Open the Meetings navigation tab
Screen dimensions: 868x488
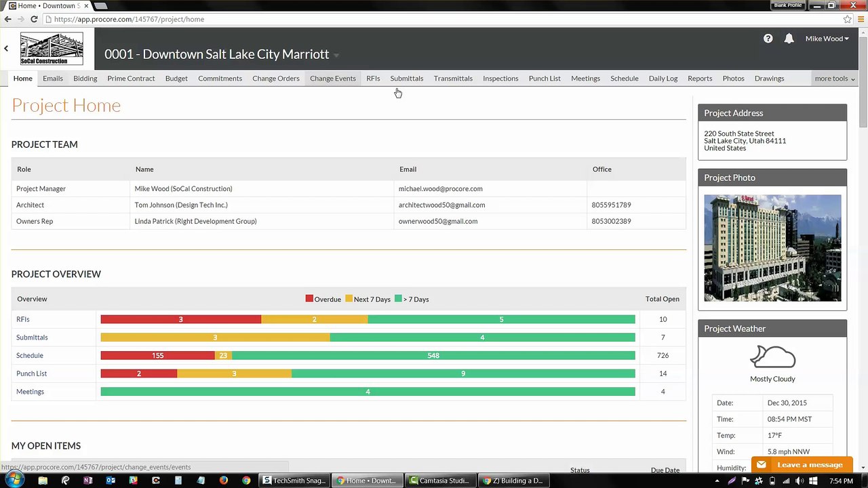[x=585, y=79]
